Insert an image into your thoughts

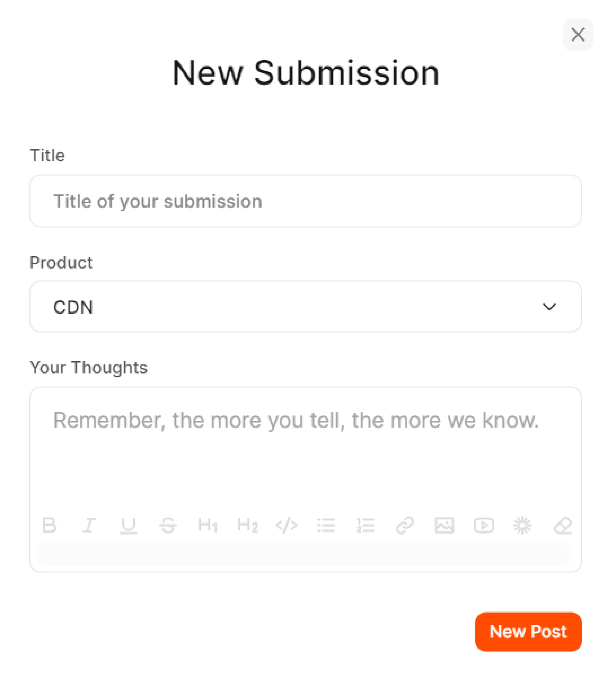(x=445, y=525)
